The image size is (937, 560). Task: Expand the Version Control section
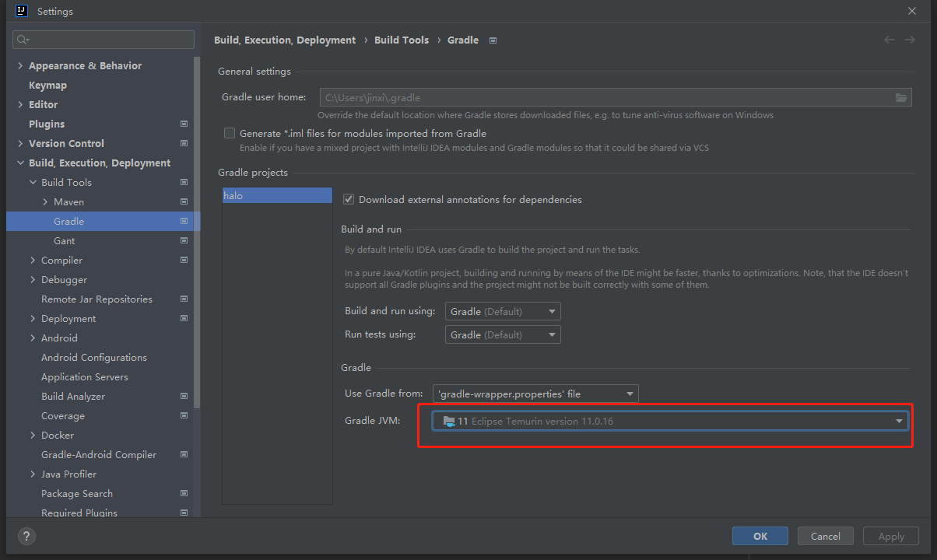pos(20,143)
